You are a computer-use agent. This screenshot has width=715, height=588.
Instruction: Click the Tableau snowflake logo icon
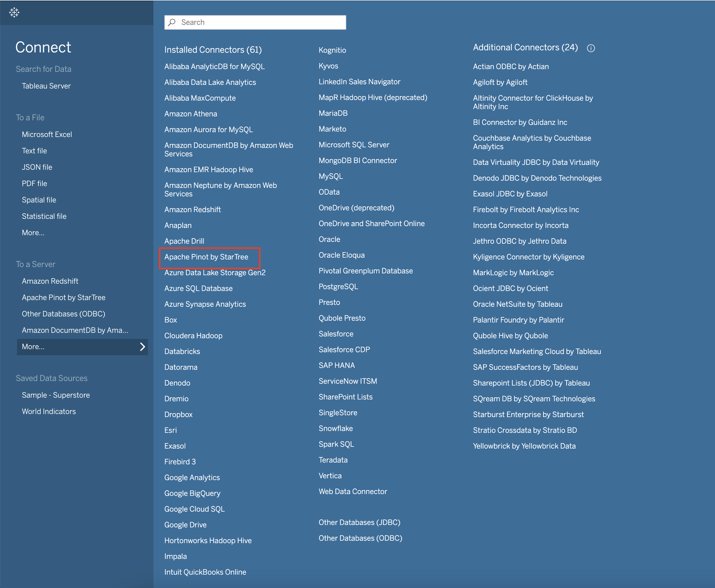coord(14,13)
